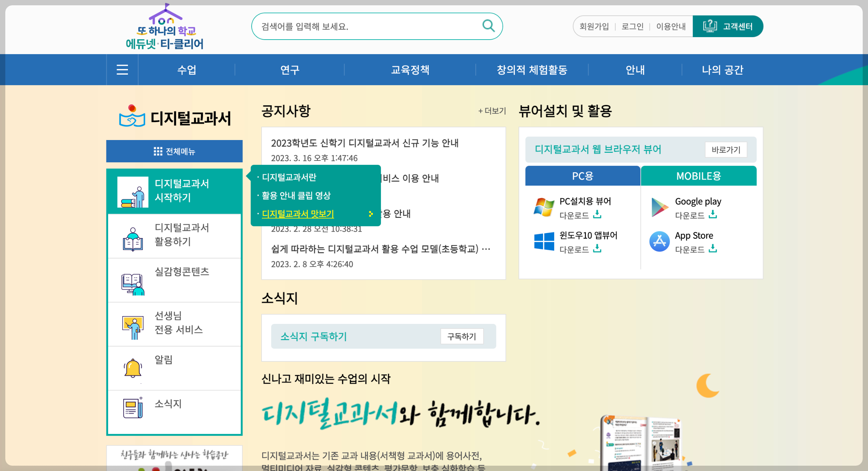Screen dimensions: 868x471
Task: Click the PC설치용 뷰어 Windows icon
Action: click(544, 207)
